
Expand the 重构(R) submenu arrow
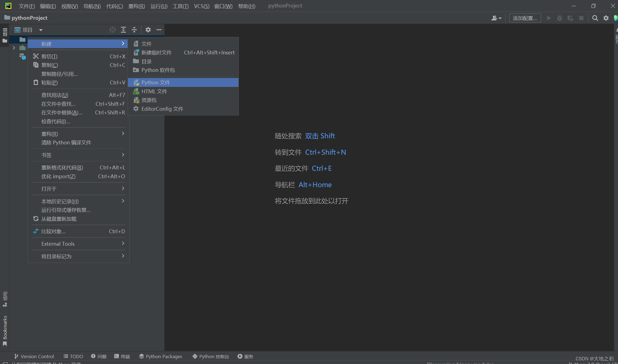(x=123, y=134)
